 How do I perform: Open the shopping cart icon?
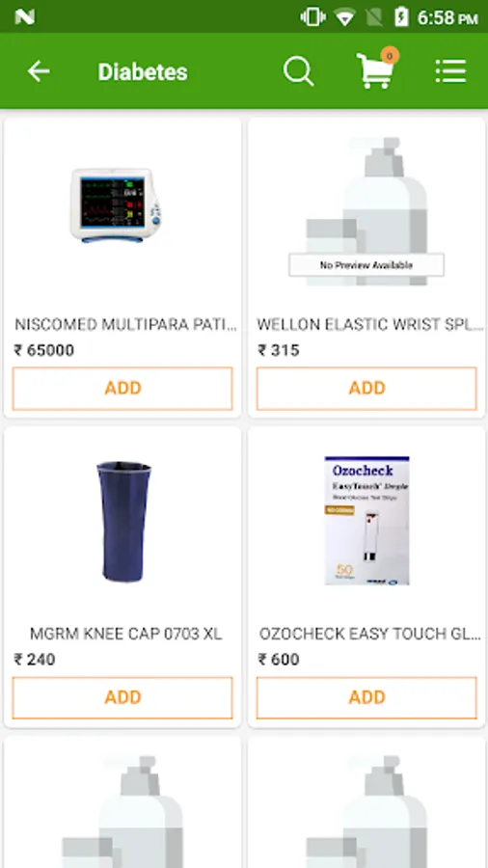(375, 70)
